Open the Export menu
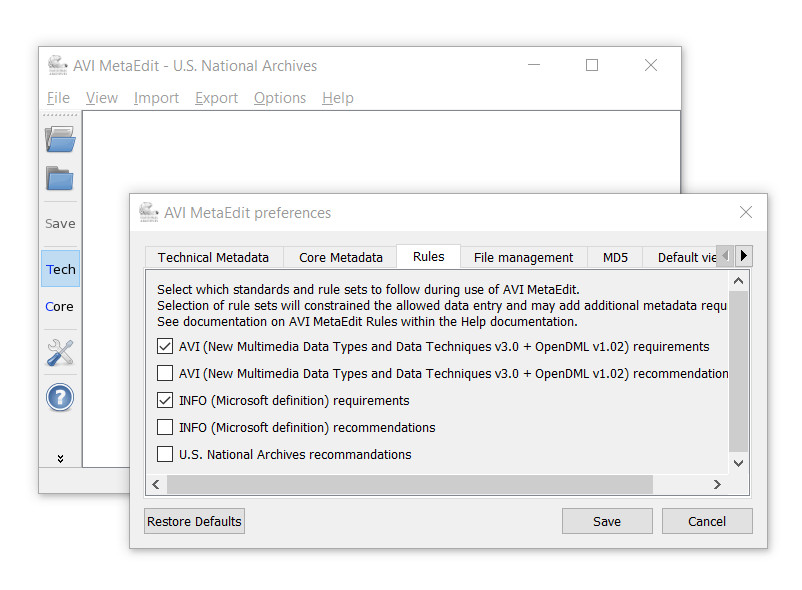Image resolution: width=802 pixels, height=590 pixels. click(216, 98)
